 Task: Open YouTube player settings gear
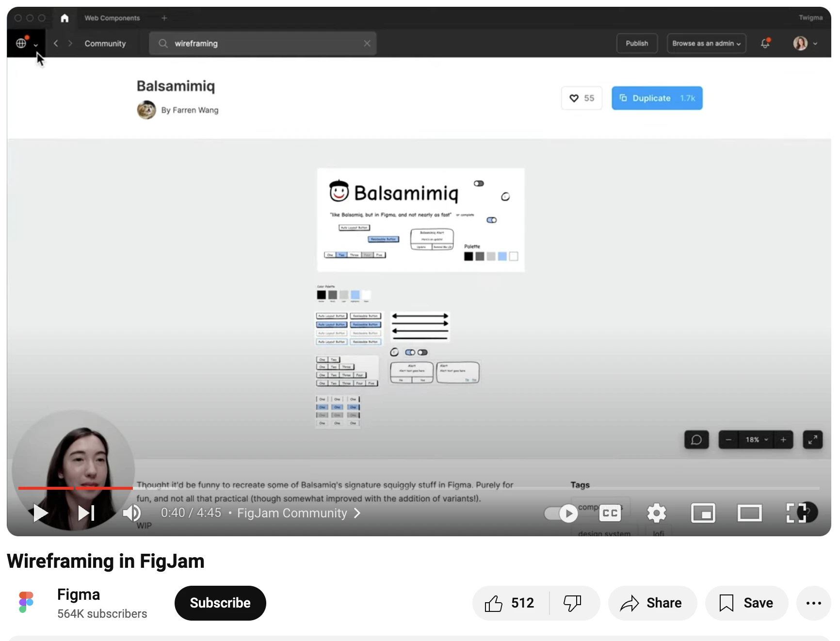pos(657,513)
